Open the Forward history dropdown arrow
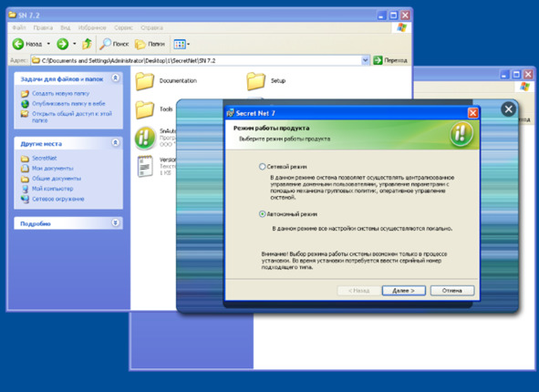The width and height of the screenshot is (539, 392). (75, 44)
